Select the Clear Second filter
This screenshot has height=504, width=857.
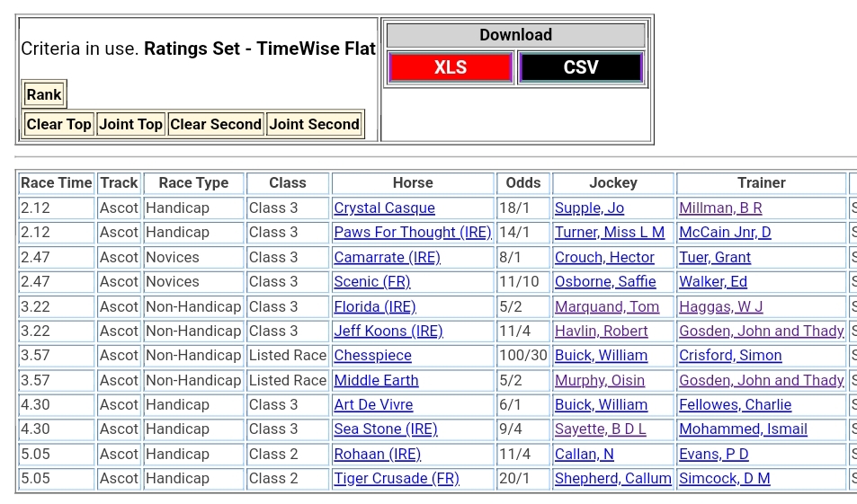pos(216,124)
